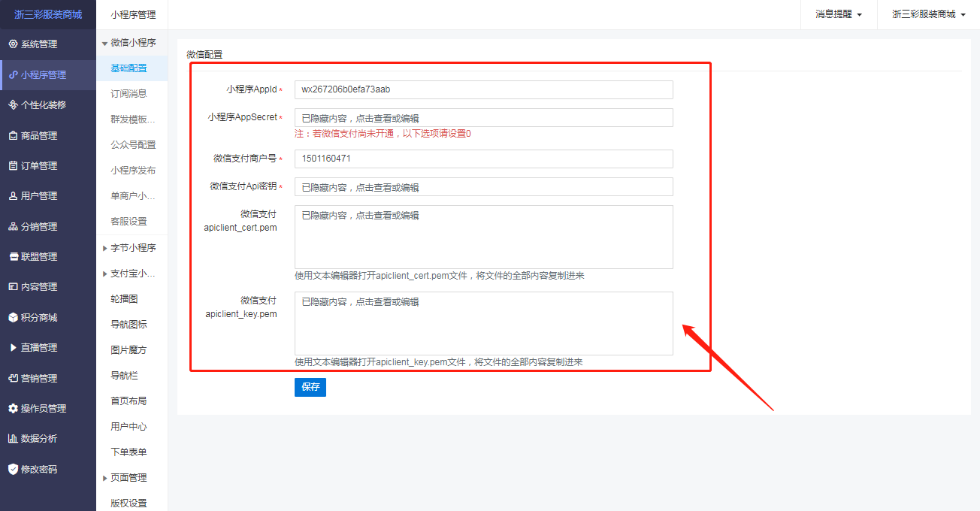Open 公众号配置 submenu item
The height and width of the screenshot is (511, 980).
(132, 145)
